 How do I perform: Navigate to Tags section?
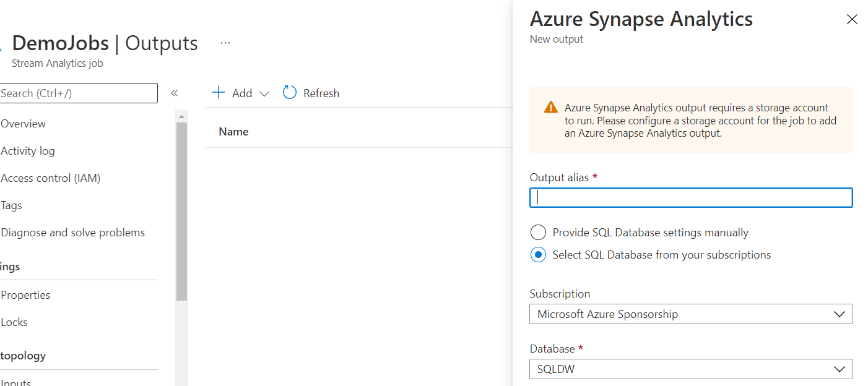pos(12,205)
